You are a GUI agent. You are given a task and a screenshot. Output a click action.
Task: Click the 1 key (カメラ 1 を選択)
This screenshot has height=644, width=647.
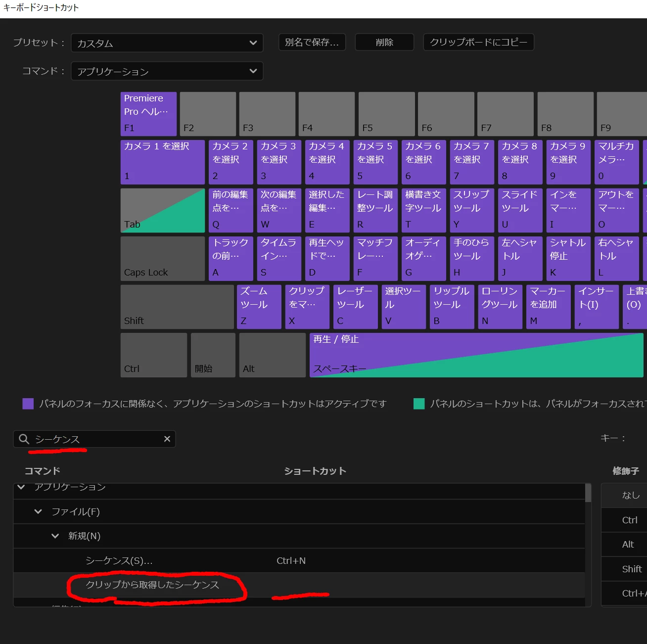click(x=163, y=162)
